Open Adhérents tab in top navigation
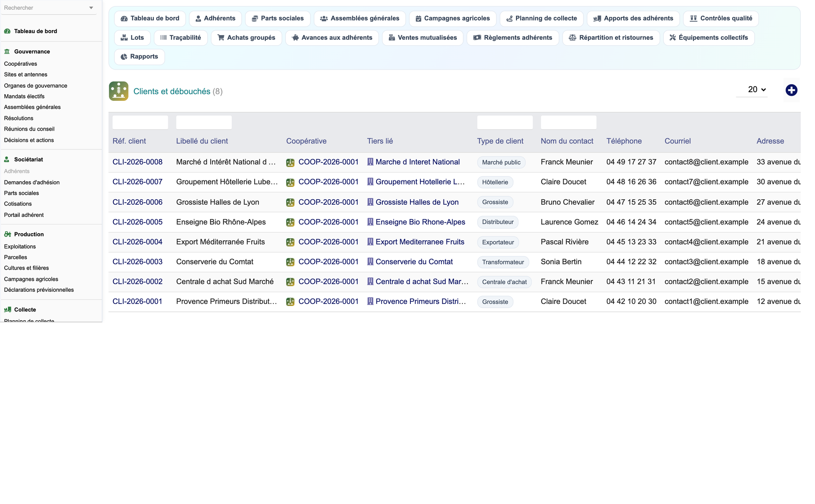 point(215,18)
